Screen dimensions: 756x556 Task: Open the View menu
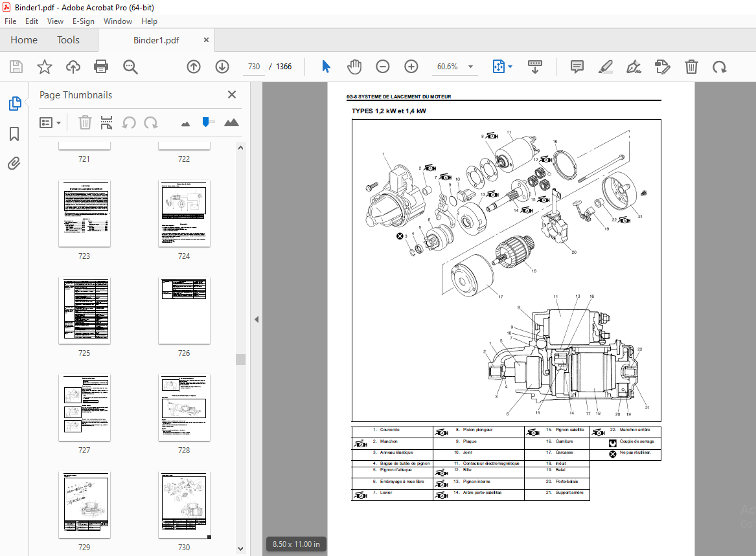pos(56,21)
